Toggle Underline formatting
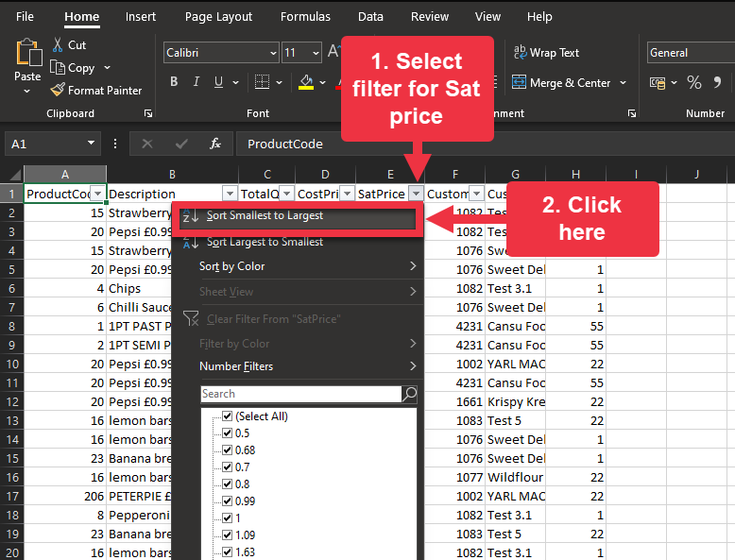The image size is (735, 560). coord(218,82)
